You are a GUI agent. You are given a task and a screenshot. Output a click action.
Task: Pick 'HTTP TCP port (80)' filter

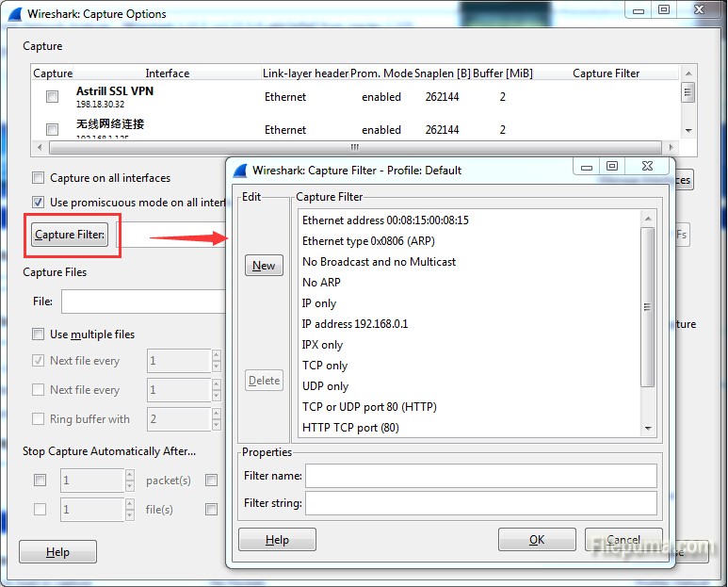[x=350, y=427]
